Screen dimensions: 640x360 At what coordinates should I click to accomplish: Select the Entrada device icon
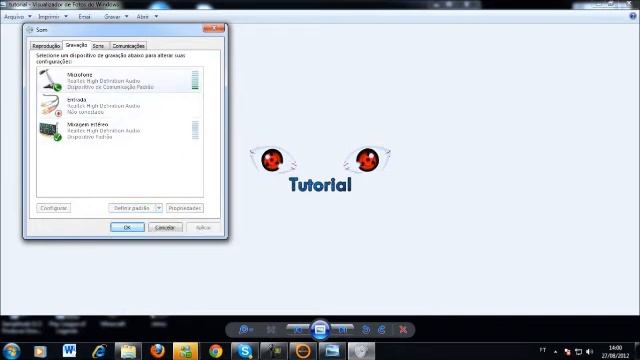point(50,105)
